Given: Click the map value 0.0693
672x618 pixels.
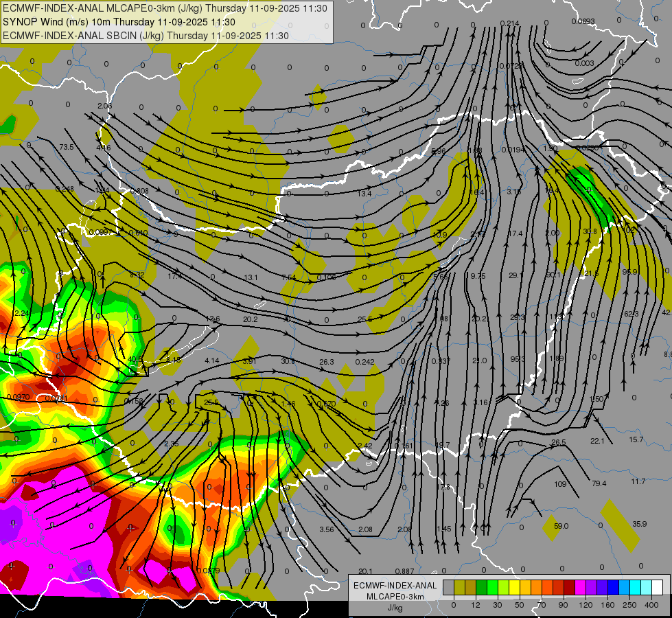Looking at the screenshot, I should click(583, 21).
